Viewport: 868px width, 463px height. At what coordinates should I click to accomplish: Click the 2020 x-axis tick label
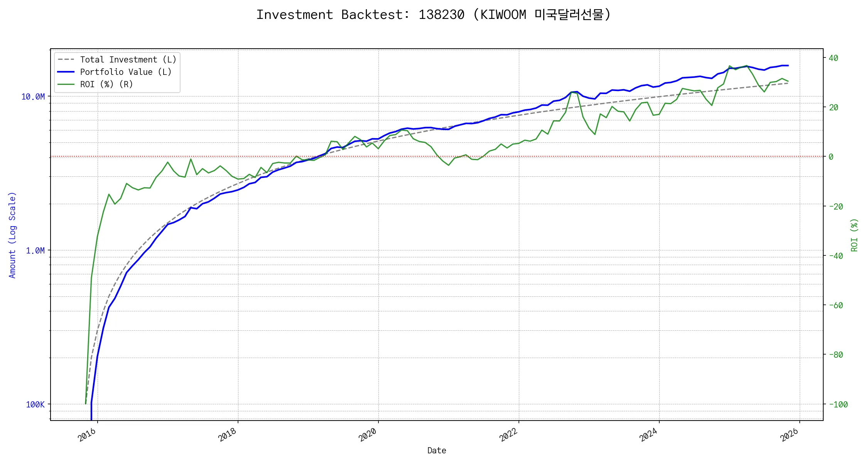368,435
